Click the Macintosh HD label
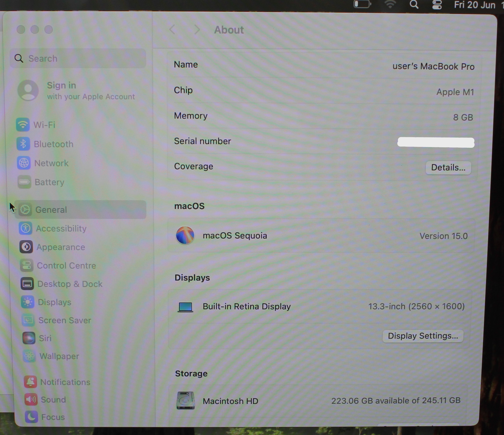Screen dimensions: 504x435 point(230,401)
